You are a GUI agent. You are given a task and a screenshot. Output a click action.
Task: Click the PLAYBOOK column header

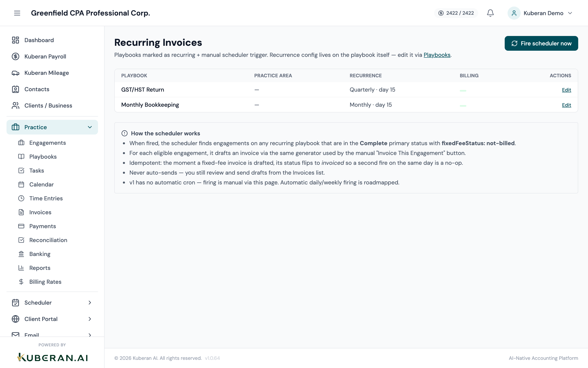point(134,75)
